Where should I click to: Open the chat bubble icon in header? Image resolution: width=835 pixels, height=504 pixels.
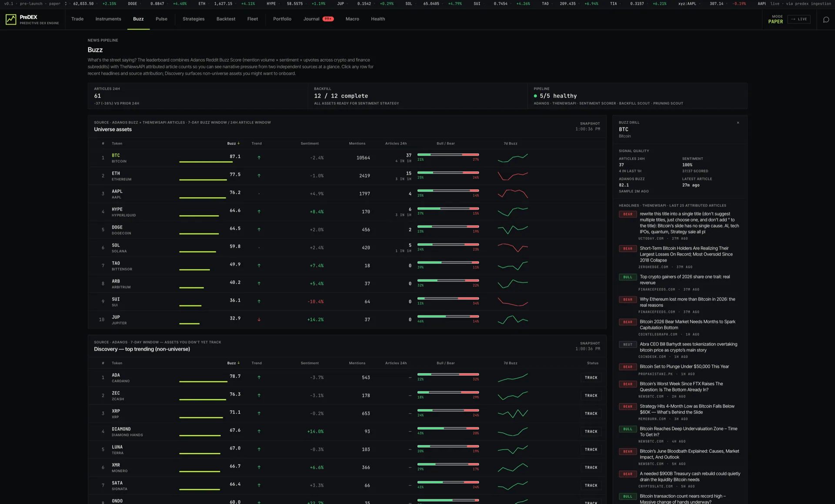pos(826,20)
